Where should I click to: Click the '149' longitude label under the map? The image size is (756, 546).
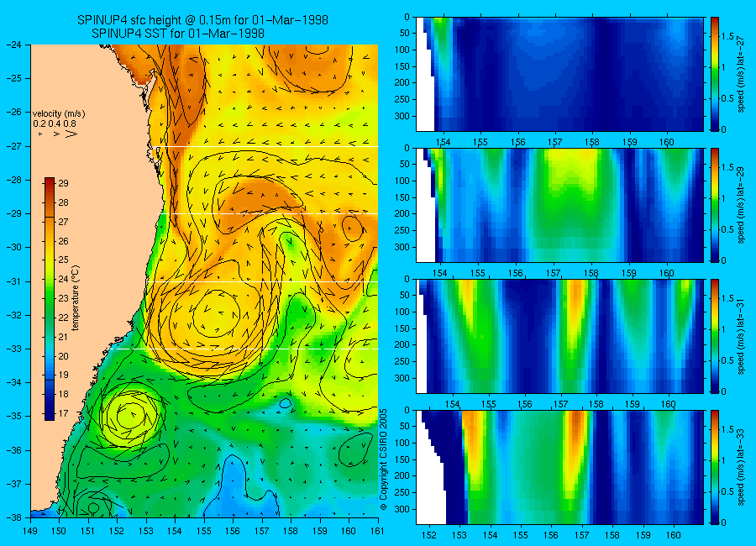point(30,531)
